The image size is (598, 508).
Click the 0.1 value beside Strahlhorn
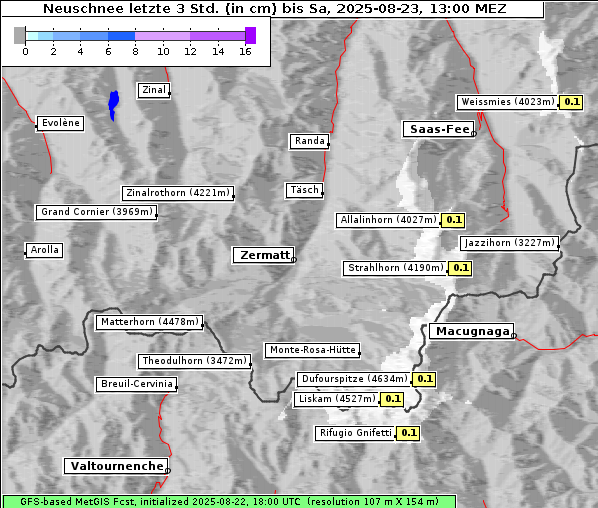tap(460, 268)
